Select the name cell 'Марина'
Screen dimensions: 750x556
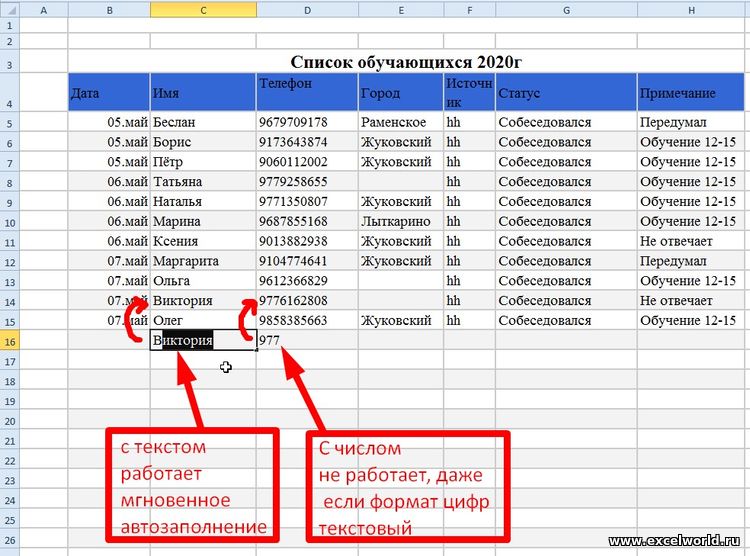tap(203, 222)
